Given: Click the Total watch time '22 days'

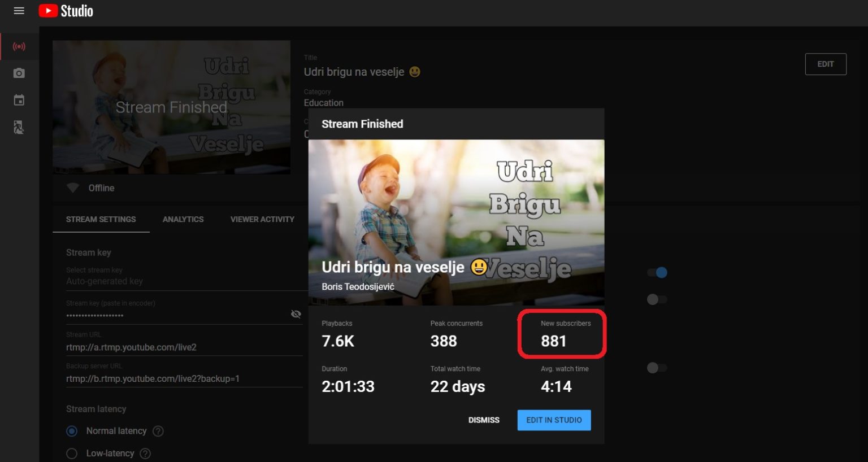Looking at the screenshot, I should pos(458,386).
